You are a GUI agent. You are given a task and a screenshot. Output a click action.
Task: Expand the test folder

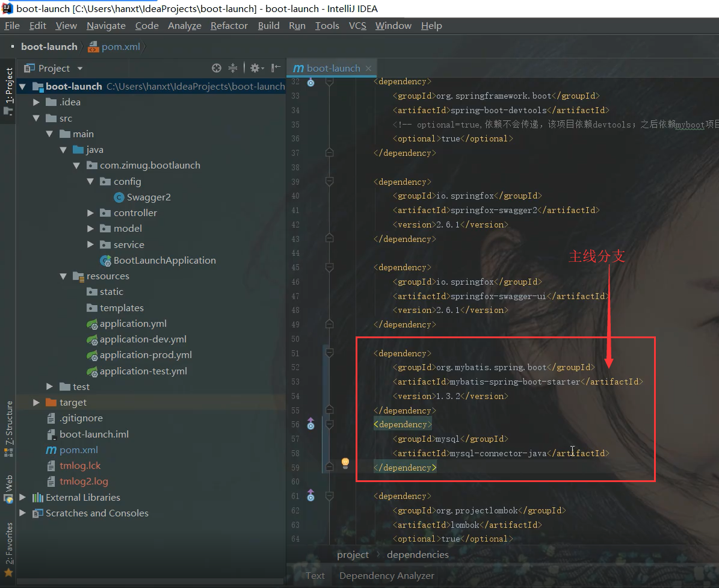click(49, 386)
